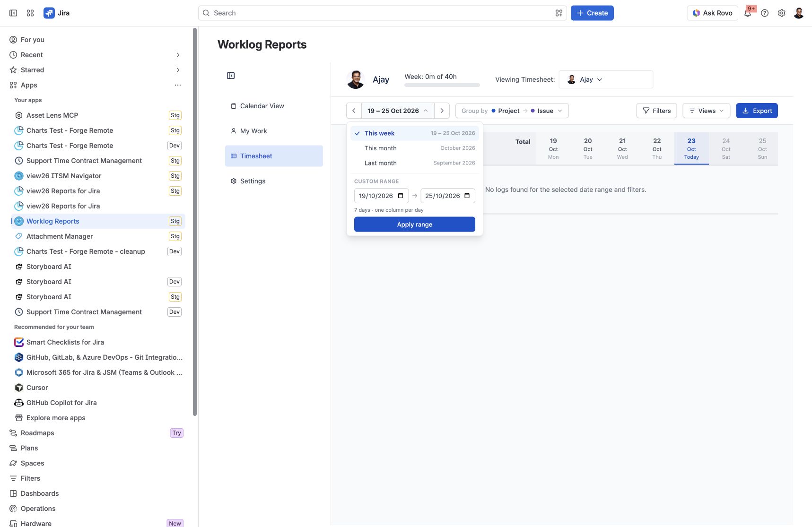The width and height of the screenshot is (812, 527).
Task: Click the search filter icon in Search bar
Action: pos(559,13)
